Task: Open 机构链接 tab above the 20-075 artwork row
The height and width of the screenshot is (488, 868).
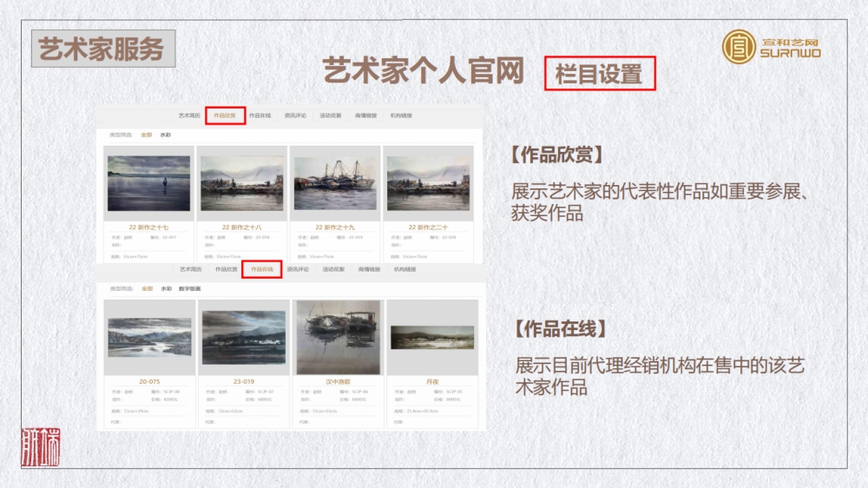Action: pyautogui.click(x=404, y=269)
